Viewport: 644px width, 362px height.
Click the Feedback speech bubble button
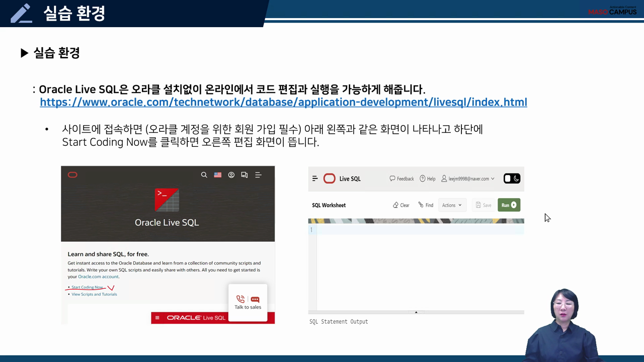pyautogui.click(x=401, y=178)
